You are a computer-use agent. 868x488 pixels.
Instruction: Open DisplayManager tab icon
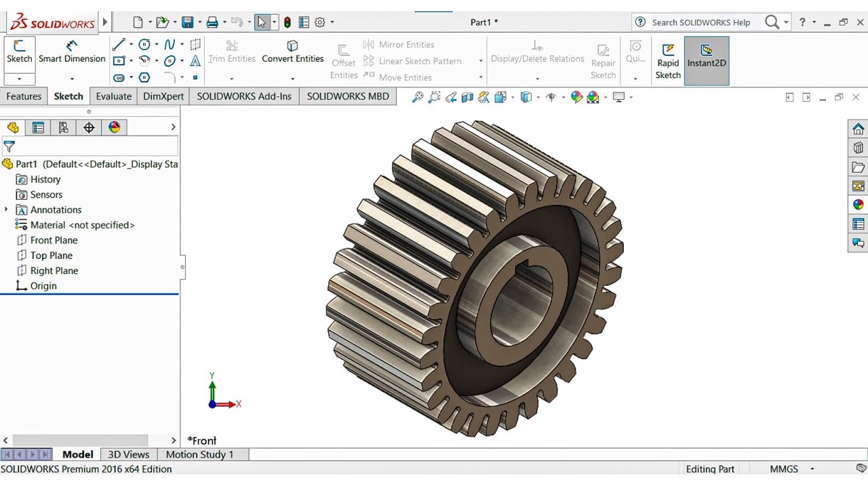[x=114, y=127]
